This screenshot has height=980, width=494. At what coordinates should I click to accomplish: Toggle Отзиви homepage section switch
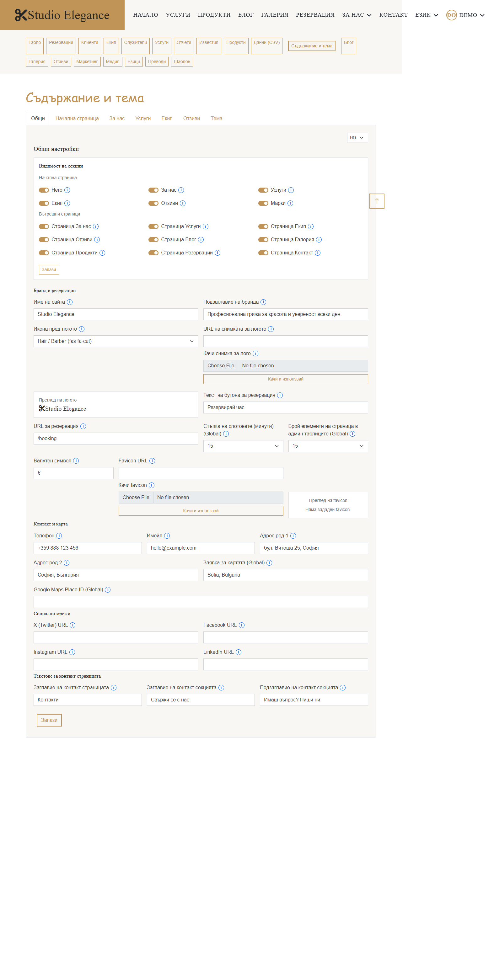click(x=153, y=203)
